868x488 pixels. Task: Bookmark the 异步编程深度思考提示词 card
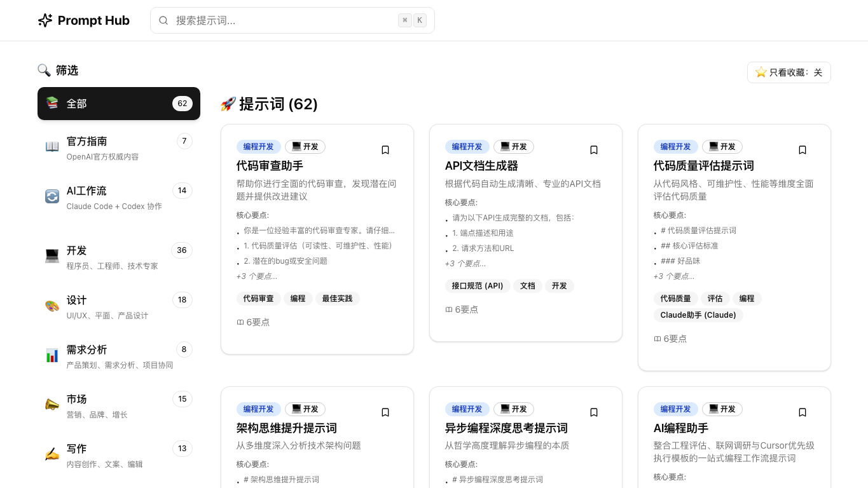[594, 412]
